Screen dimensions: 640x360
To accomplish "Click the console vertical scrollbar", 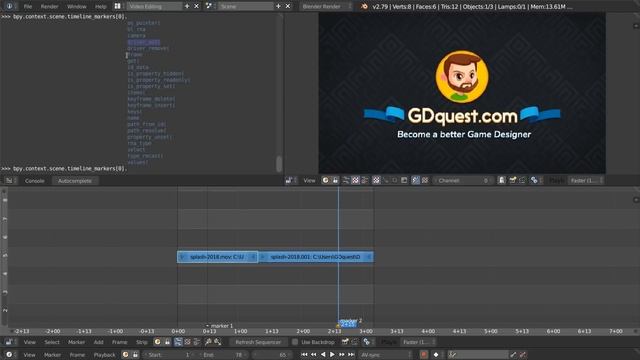I will (279, 164).
